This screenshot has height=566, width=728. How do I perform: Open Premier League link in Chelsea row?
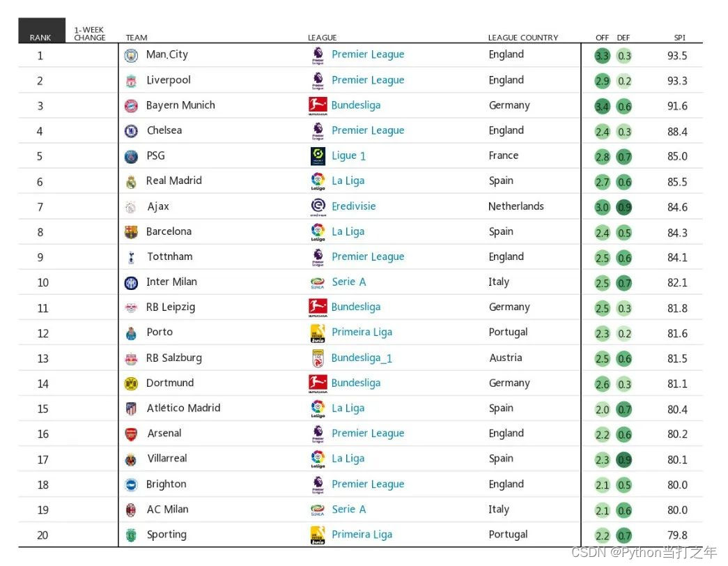coord(368,131)
